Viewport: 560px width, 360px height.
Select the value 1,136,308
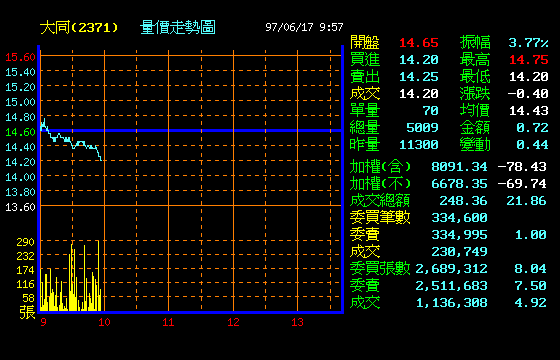coord(451,303)
